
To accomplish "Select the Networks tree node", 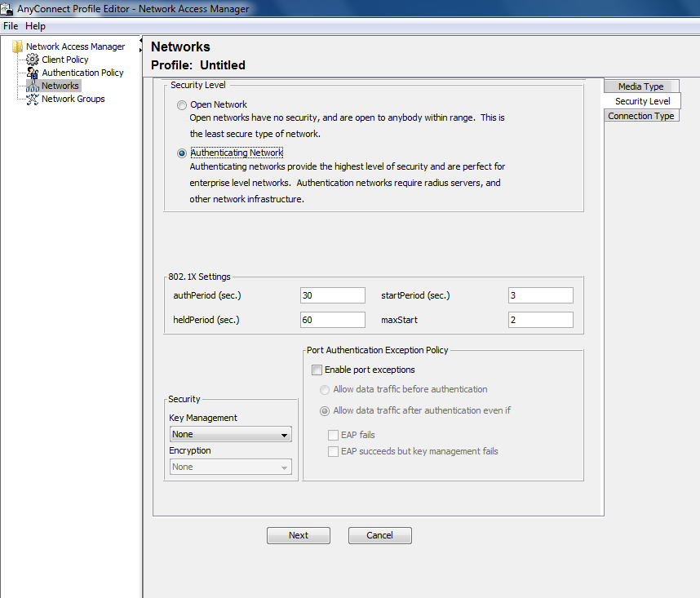I will pyautogui.click(x=60, y=86).
